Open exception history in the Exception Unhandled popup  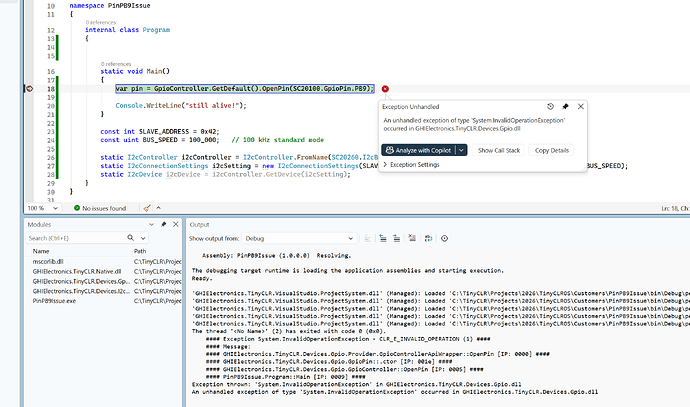(550, 106)
